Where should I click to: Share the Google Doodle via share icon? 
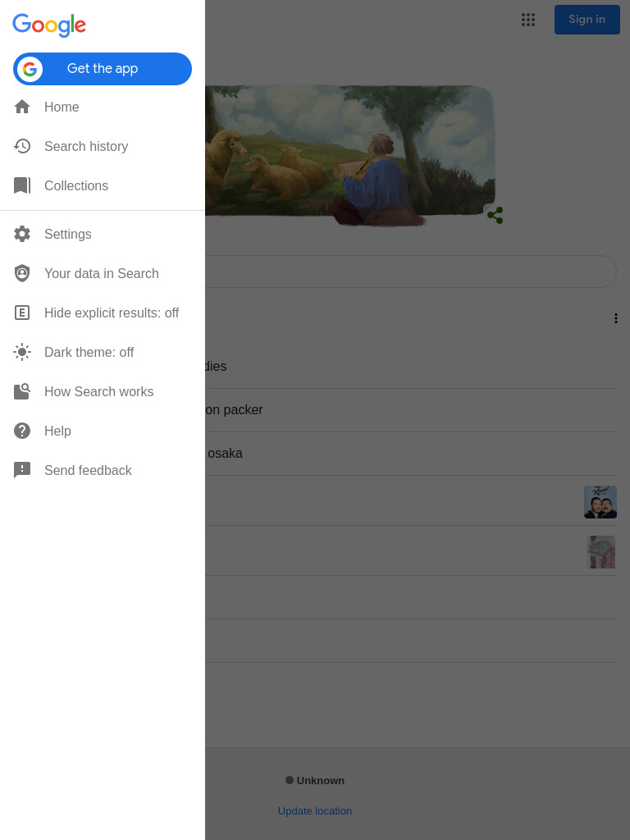[495, 216]
